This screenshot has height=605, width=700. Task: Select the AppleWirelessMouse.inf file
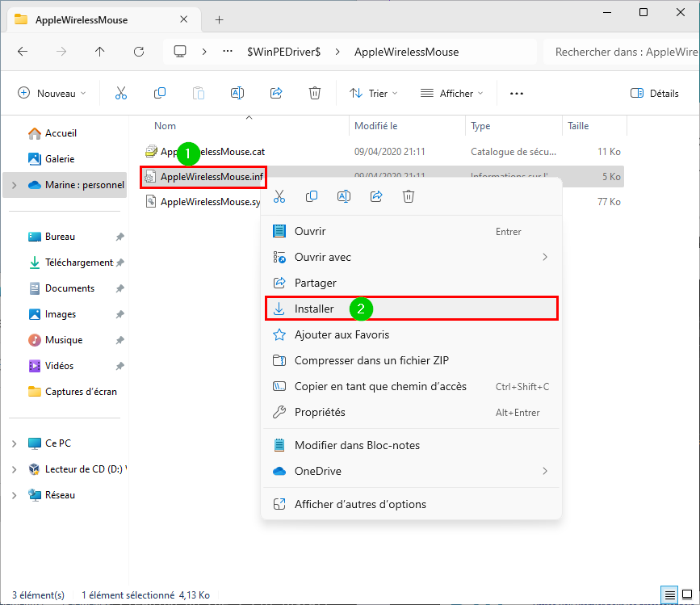tap(204, 177)
